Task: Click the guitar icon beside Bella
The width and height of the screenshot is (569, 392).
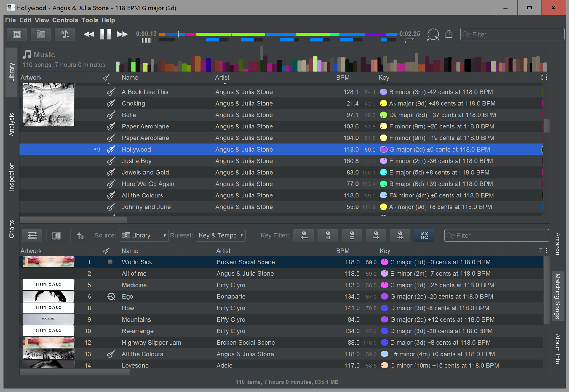Action: pyautogui.click(x=111, y=115)
